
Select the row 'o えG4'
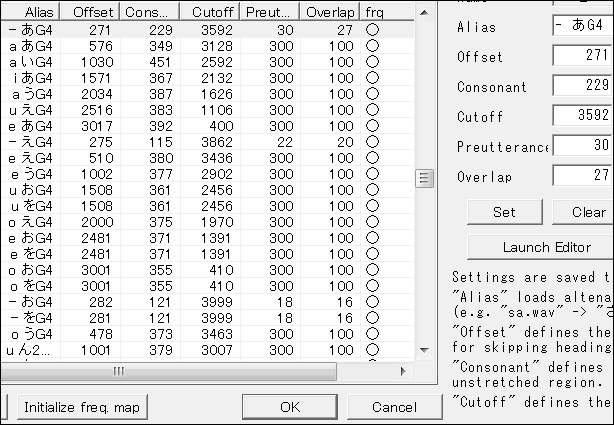(207, 222)
